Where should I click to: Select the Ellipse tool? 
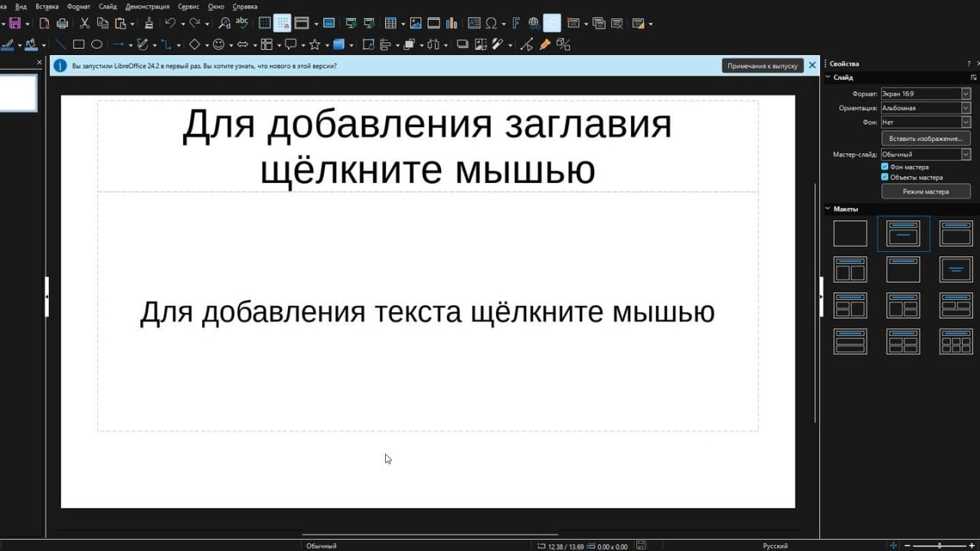(97, 44)
